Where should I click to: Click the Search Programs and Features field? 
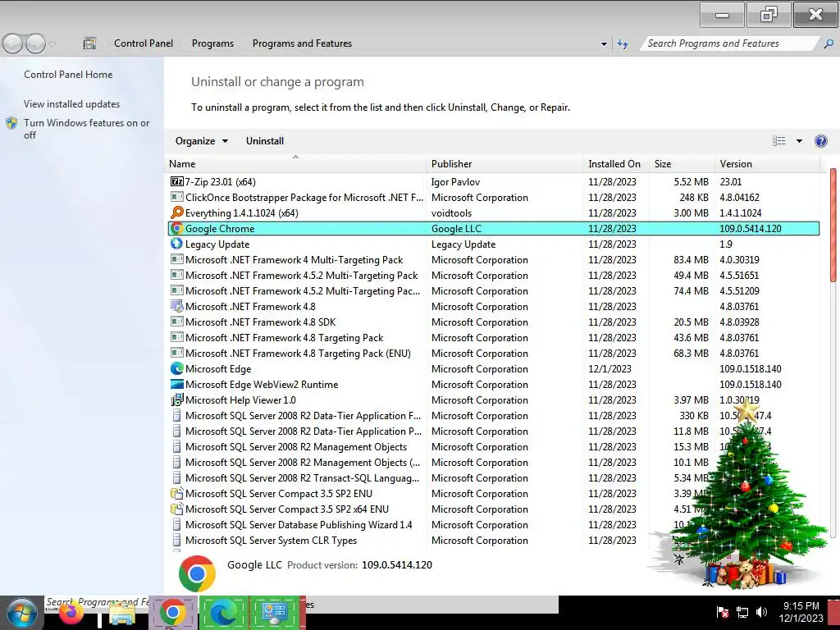[x=731, y=43]
